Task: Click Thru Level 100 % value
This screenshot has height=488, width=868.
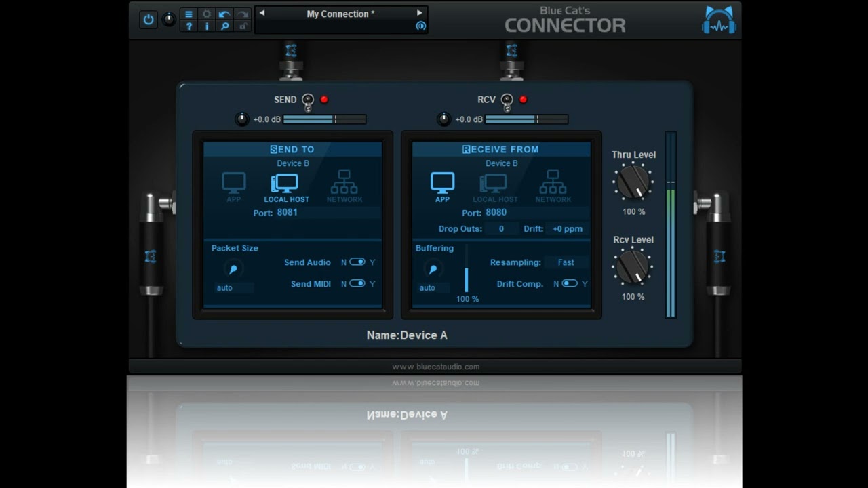Action: pyautogui.click(x=634, y=212)
